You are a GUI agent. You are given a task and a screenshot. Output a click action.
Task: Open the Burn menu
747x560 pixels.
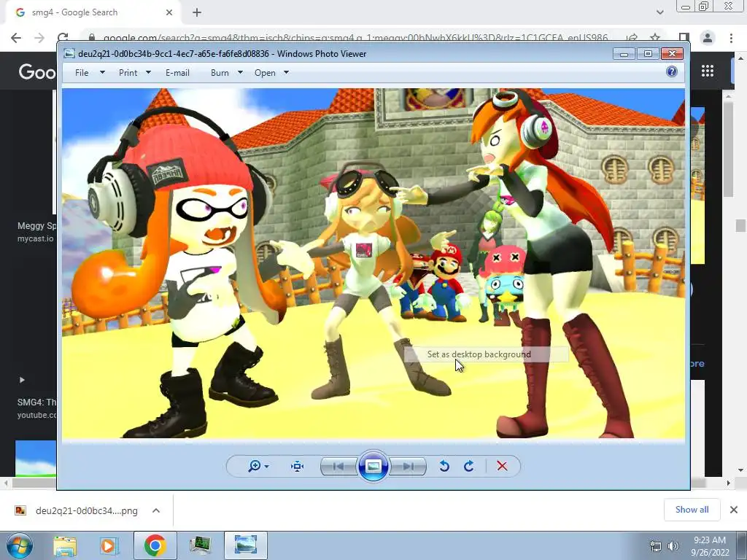[220, 73]
